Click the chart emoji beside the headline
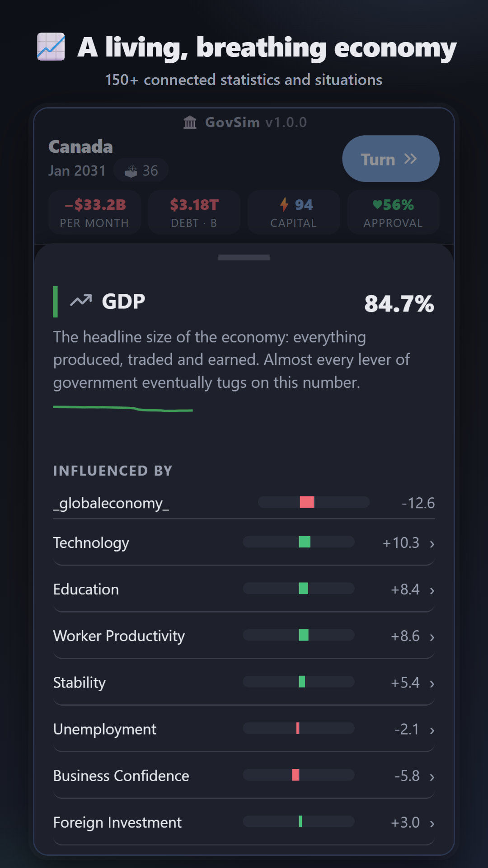The height and width of the screenshot is (868, 488). (x=51, y=47)
